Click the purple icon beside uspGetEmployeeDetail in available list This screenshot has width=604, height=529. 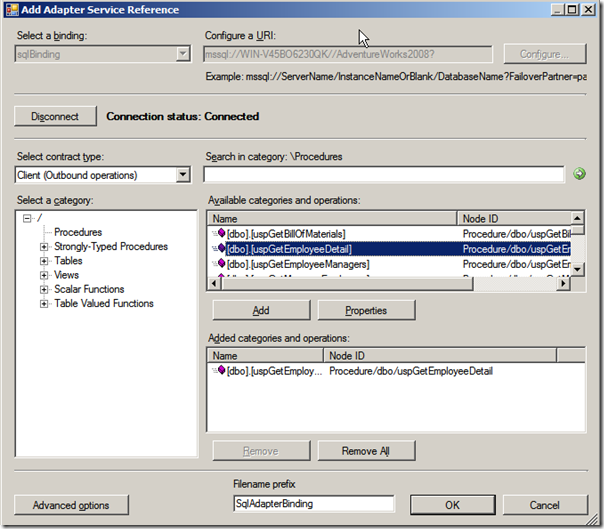pos(221,248)
